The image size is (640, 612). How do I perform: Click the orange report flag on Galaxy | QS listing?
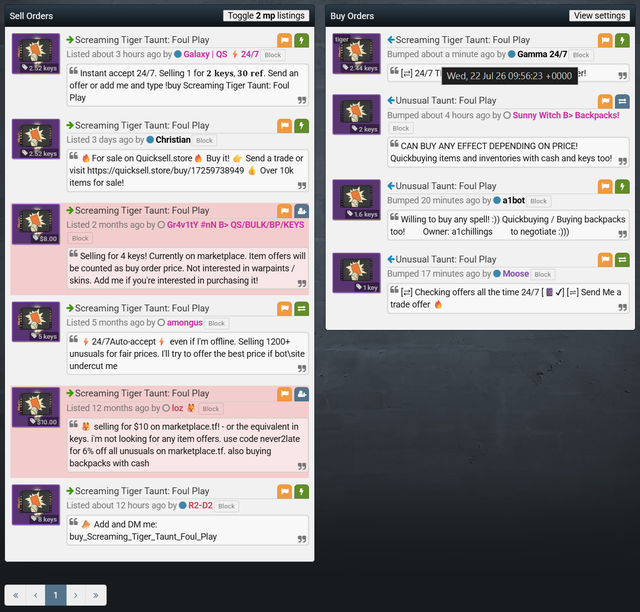pyautogui.click(x=284, y=40)
